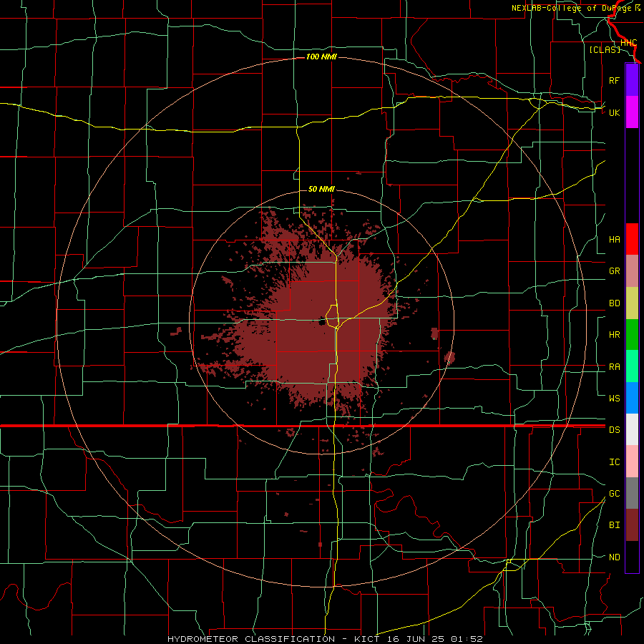
Task: Click the HR green legend swatch
Action: [x=632, y=335]
